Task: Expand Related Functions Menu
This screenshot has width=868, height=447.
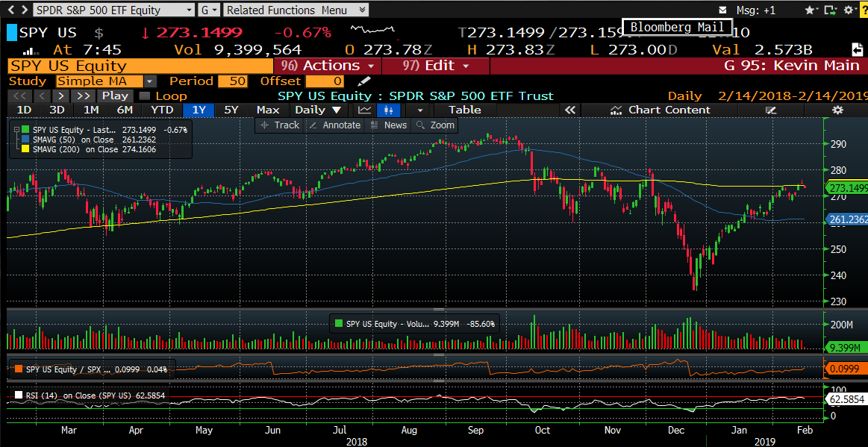Action: pyautogui.click(x=296, y=10)
